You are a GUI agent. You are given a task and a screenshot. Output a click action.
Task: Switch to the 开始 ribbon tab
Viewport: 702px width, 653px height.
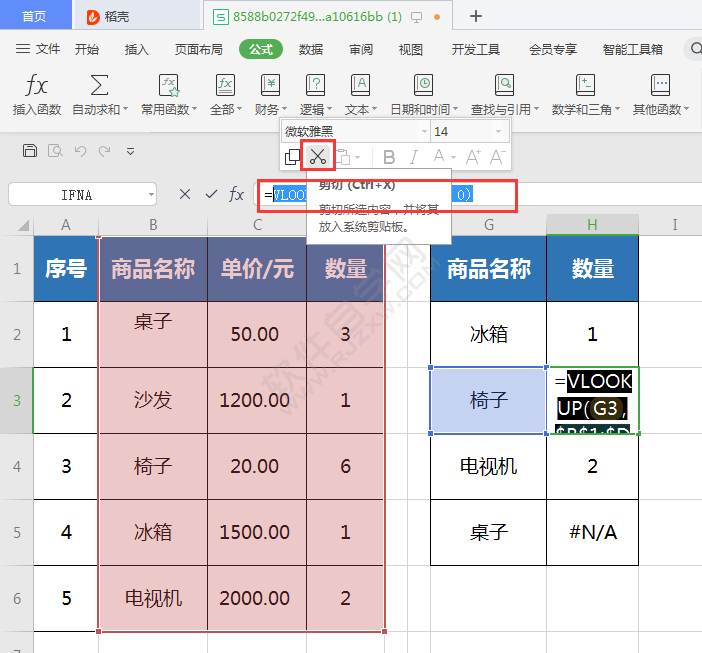click(87, 49)
